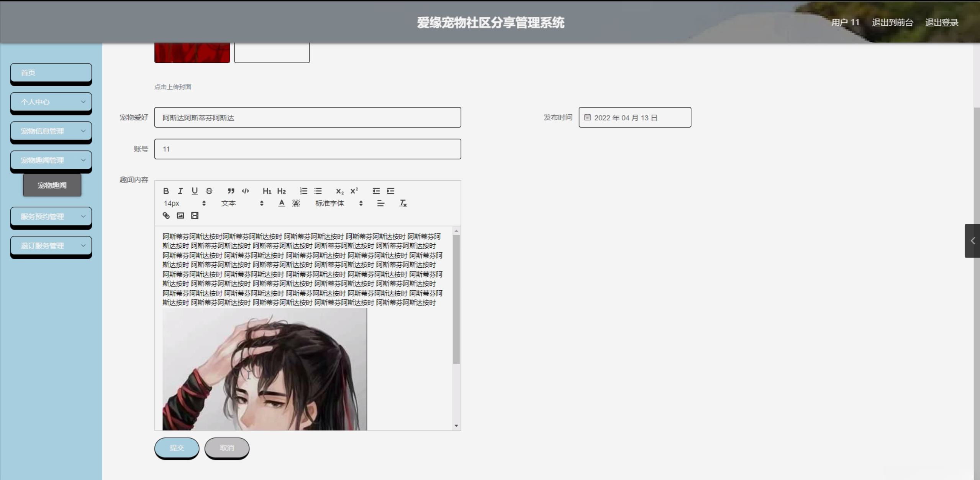Click the 提交 submit button
This screenshot has height=480, width=980.
click(x=177, y=447)
